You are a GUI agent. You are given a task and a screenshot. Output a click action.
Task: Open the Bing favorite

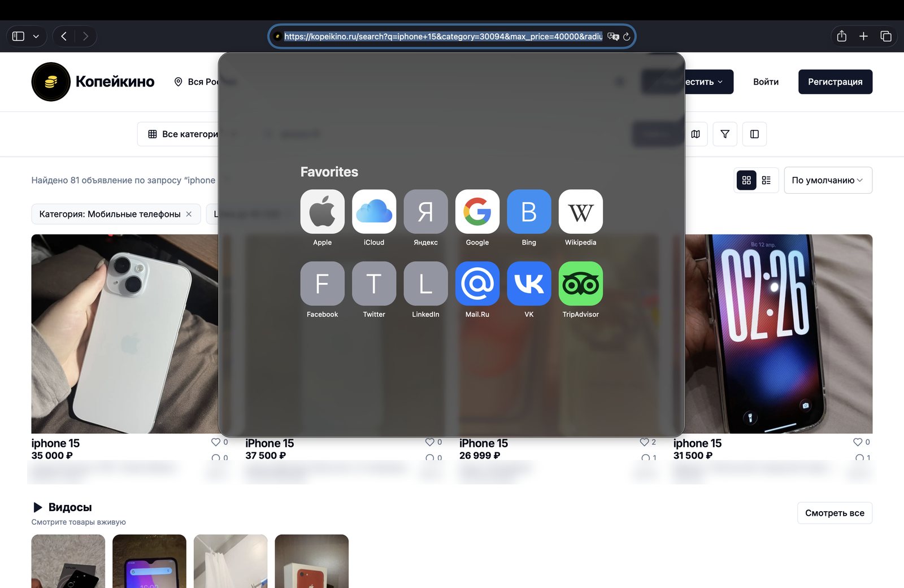(529, 211)
